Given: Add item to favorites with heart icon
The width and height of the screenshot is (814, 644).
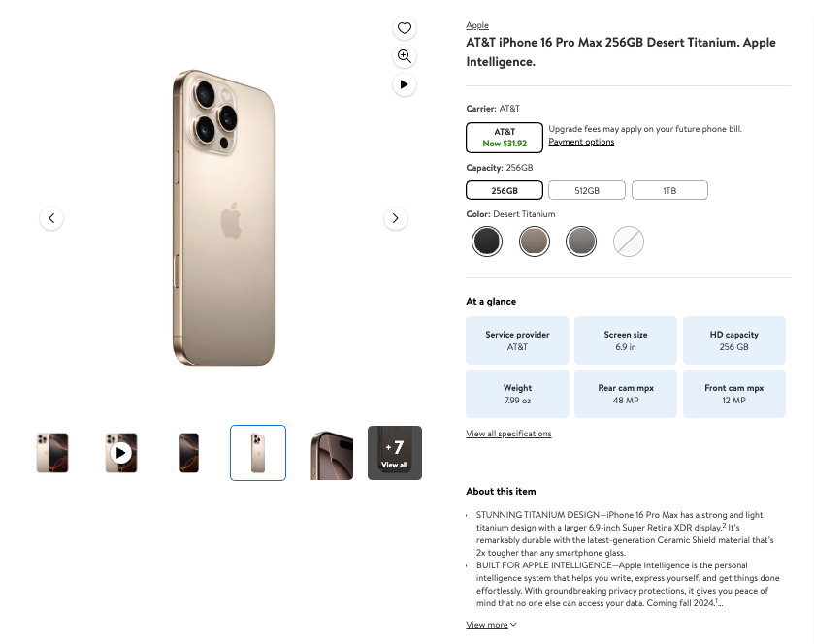Looking at the screenshot, I should click(x=405, y=28).
